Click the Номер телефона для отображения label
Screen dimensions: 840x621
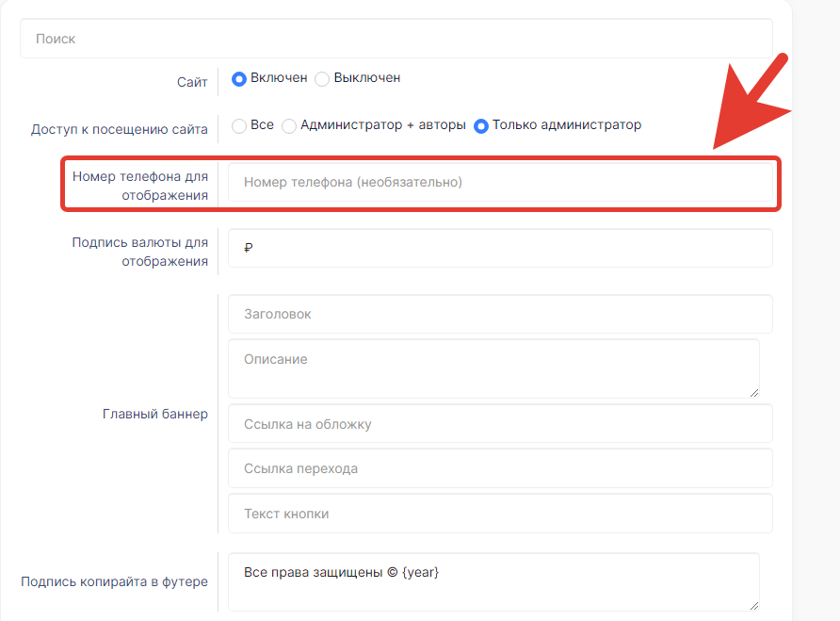[x=139, y=186]
